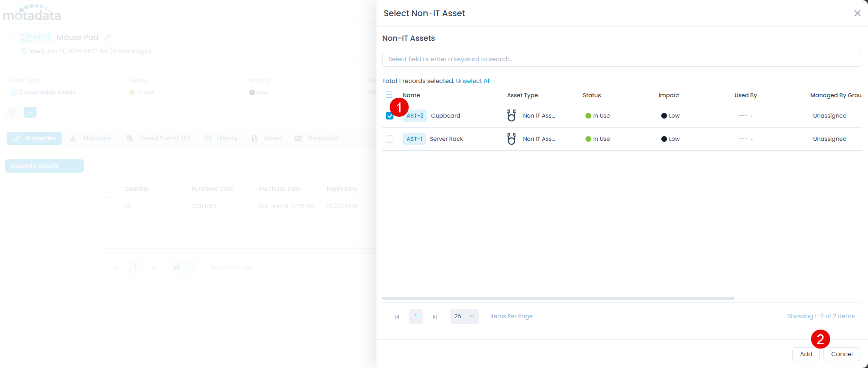Click the Name column header

click(411, 95)
